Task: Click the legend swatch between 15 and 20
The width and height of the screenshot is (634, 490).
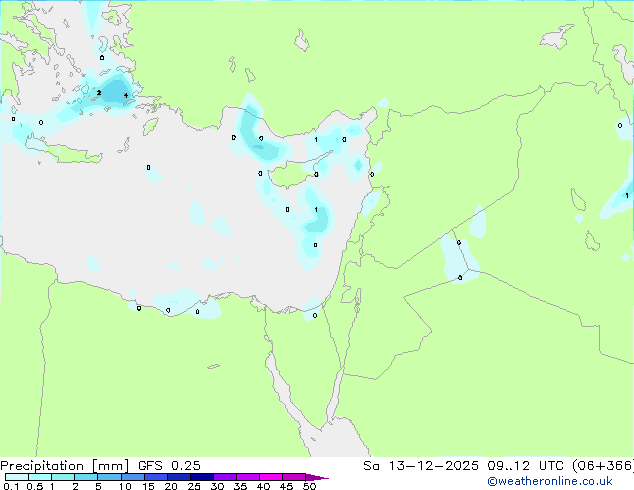Action: [x=156, y=477]
